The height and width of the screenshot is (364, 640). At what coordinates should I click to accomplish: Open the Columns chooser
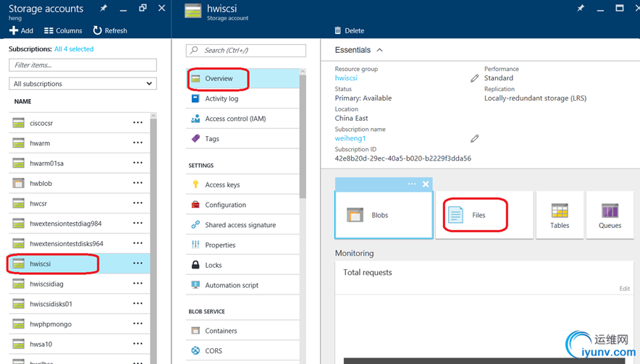coord(63,30)
